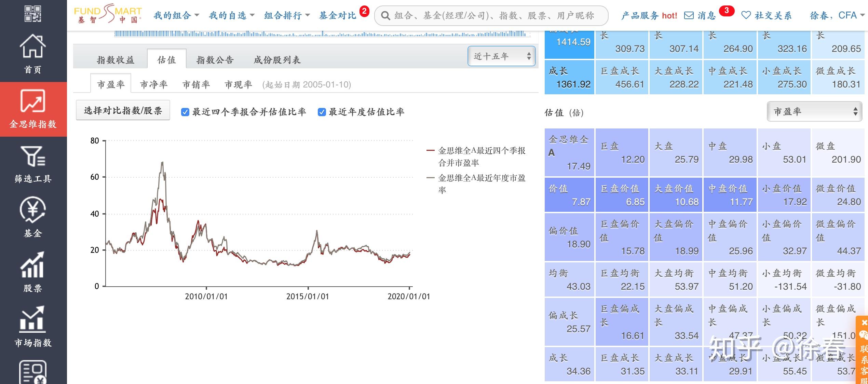Click 中盘价值 cell 11.77
868x384 pixels.
730,195
